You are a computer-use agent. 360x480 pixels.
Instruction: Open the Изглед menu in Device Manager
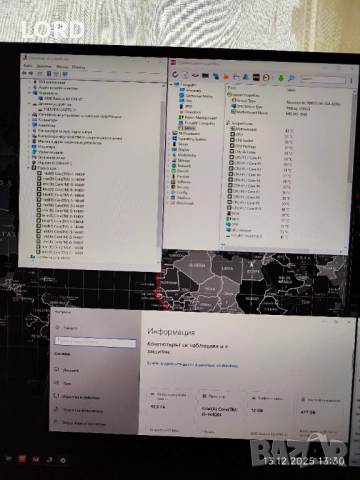[62, 66]
